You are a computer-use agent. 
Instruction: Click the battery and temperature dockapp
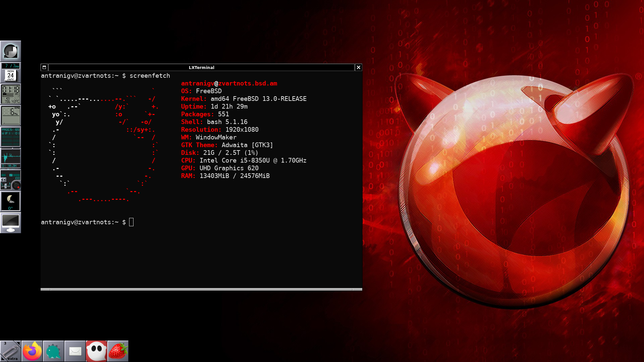tap(11, 94)
